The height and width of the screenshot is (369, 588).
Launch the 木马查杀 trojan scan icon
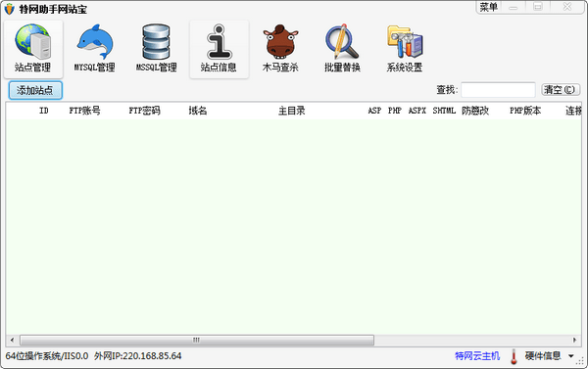280,49
